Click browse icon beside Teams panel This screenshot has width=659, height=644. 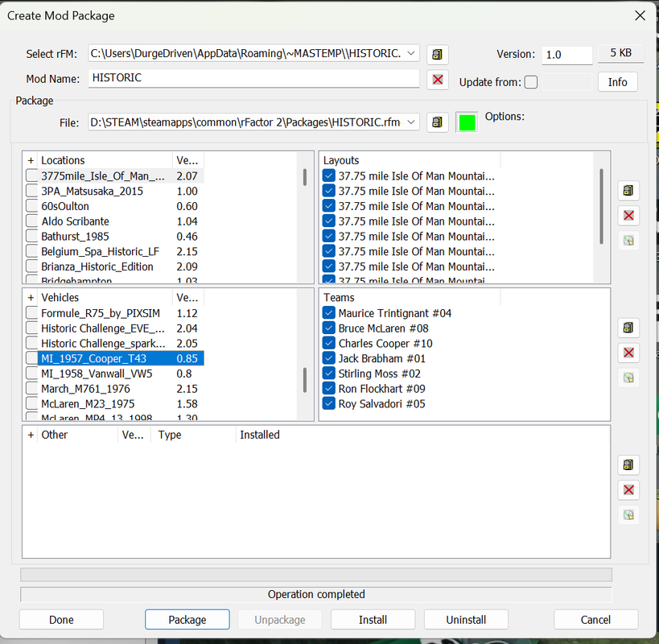tap(628, 328)
